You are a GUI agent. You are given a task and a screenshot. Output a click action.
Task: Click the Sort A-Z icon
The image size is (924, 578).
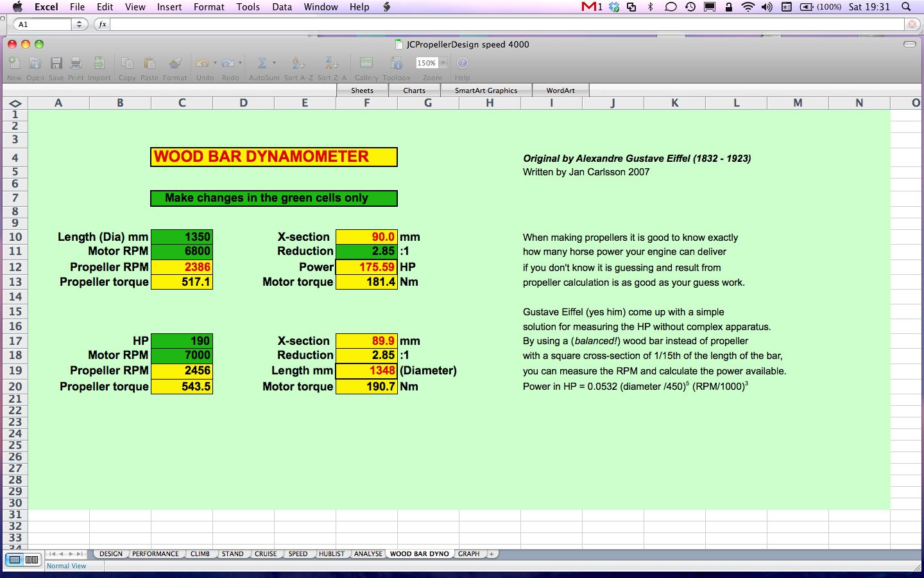(x=298, y=63)
